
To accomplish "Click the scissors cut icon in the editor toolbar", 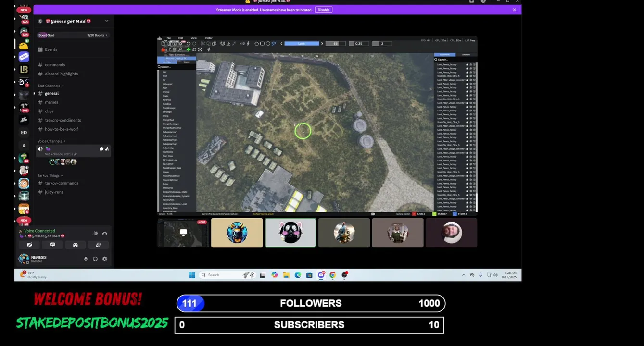I will click(202, 43).
